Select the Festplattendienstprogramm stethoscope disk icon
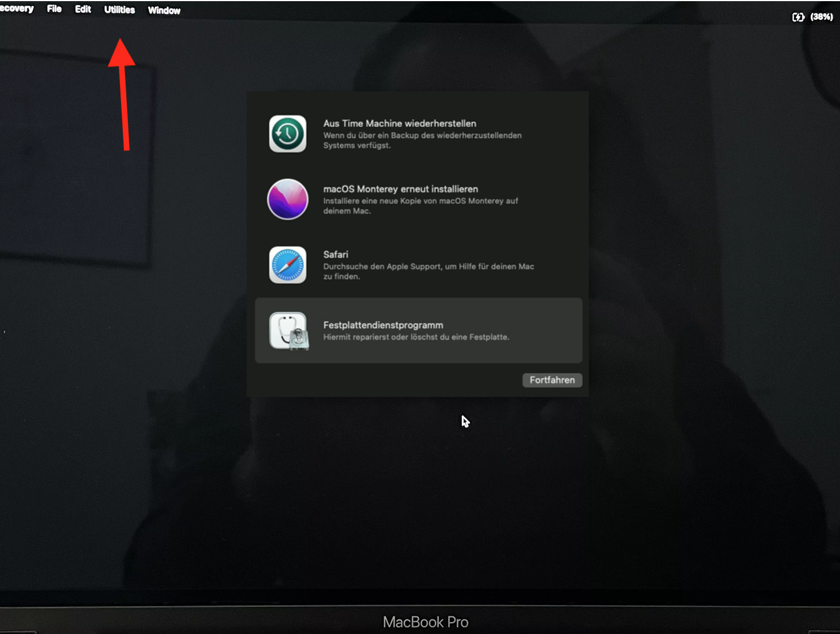 coord(289,331)
